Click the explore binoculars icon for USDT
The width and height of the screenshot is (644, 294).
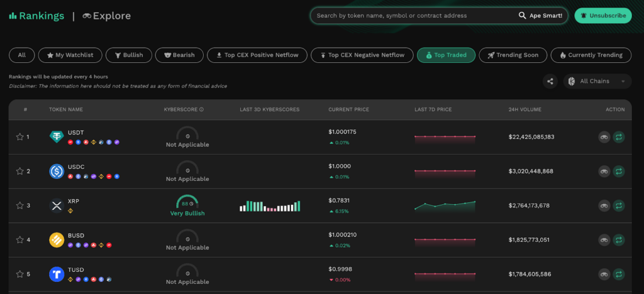coord(604,137)
